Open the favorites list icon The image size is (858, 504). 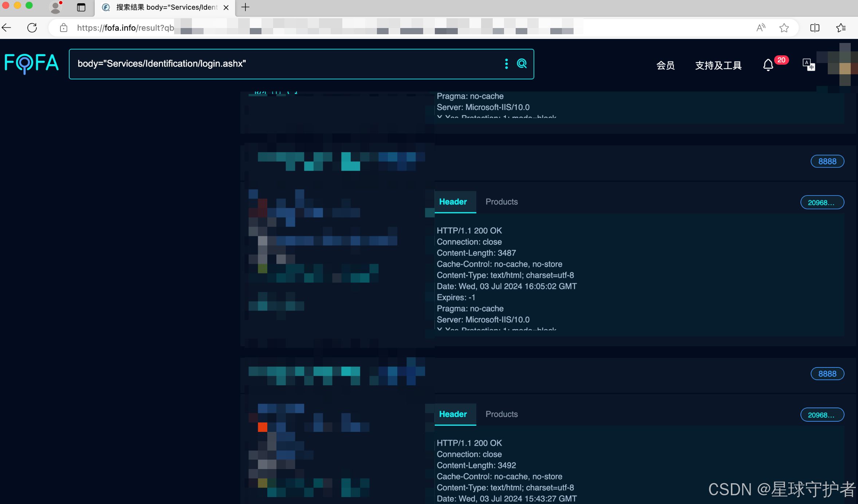tap(841, 28)
